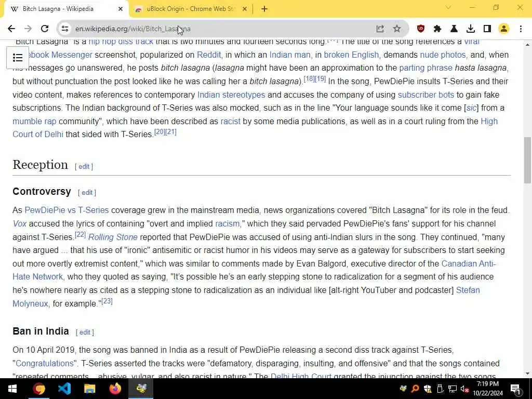This screenshot has width=532, height=399.
Task: Open the notification center icon
Action: (515, 389)
